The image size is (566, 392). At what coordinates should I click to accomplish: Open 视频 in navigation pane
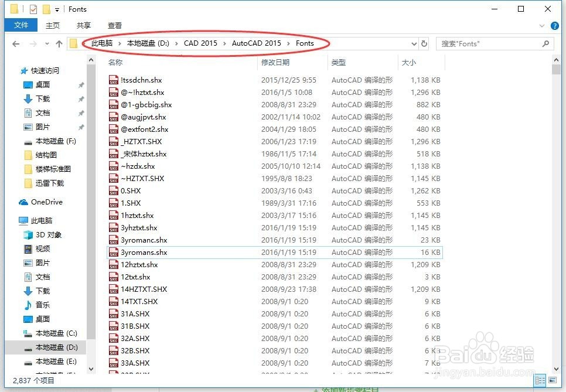(x=43, y=248)
